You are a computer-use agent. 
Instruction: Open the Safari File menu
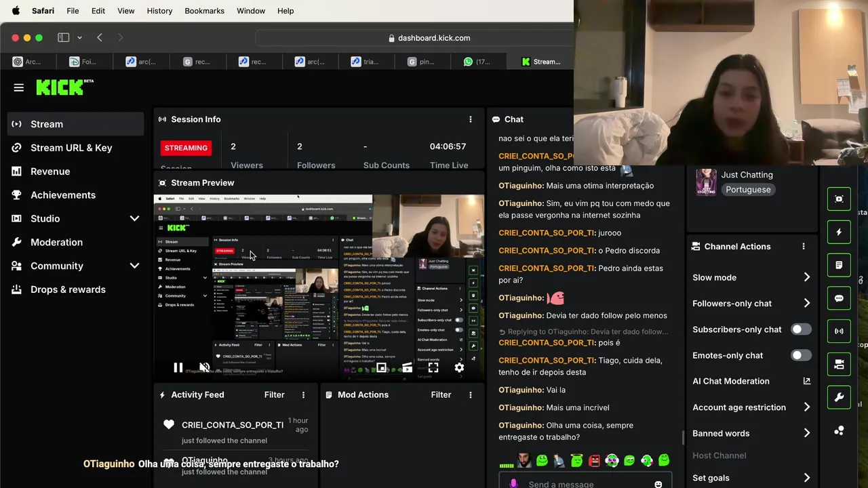point(73,11)
